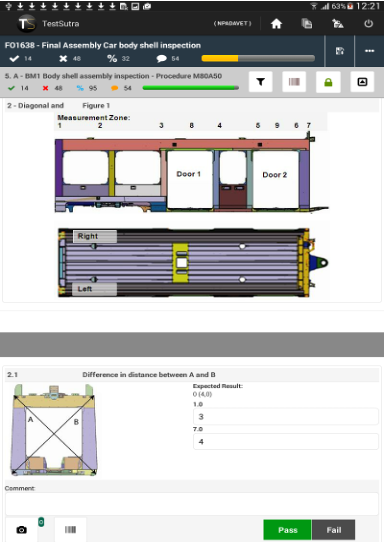Tap the first download notification icon
Screen dimensions: 384x542
pyautogui.click(x=20, y=6)
